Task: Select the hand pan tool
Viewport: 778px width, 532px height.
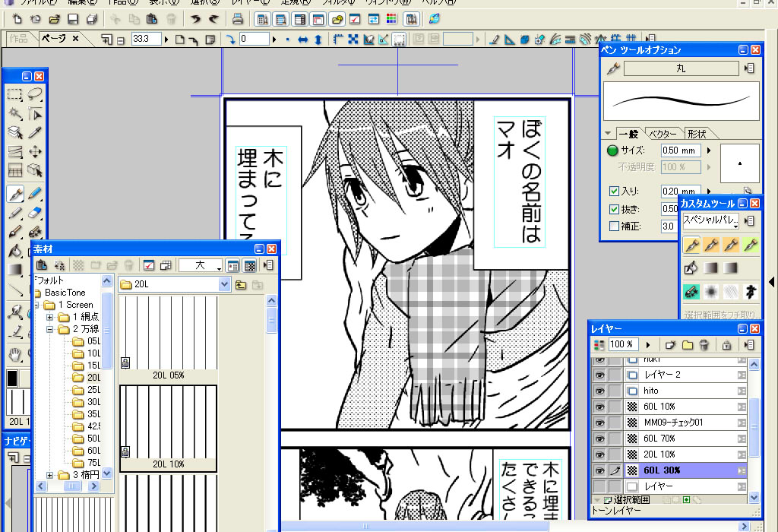Action: [15, 354]
